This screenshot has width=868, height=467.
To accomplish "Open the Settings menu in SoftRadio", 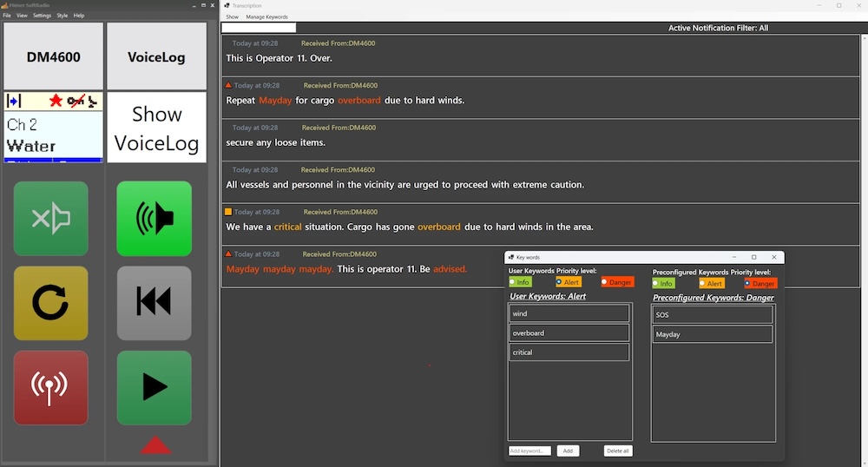I will tap(42, 16).
